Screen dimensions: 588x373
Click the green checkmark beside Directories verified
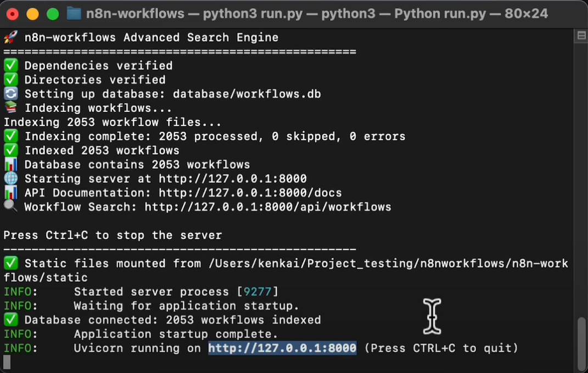pyautogui.click(x=11, y=80)
